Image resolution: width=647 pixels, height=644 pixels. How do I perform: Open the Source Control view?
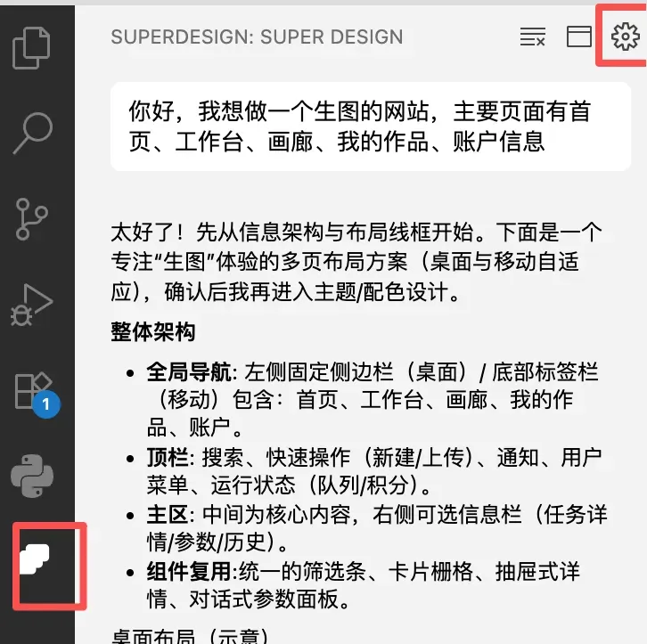click(32, 219)
